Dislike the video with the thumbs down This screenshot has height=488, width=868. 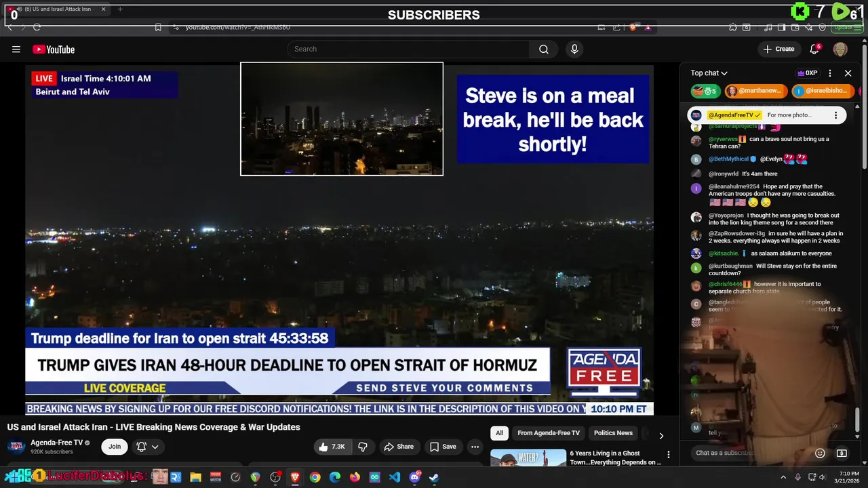363,447
